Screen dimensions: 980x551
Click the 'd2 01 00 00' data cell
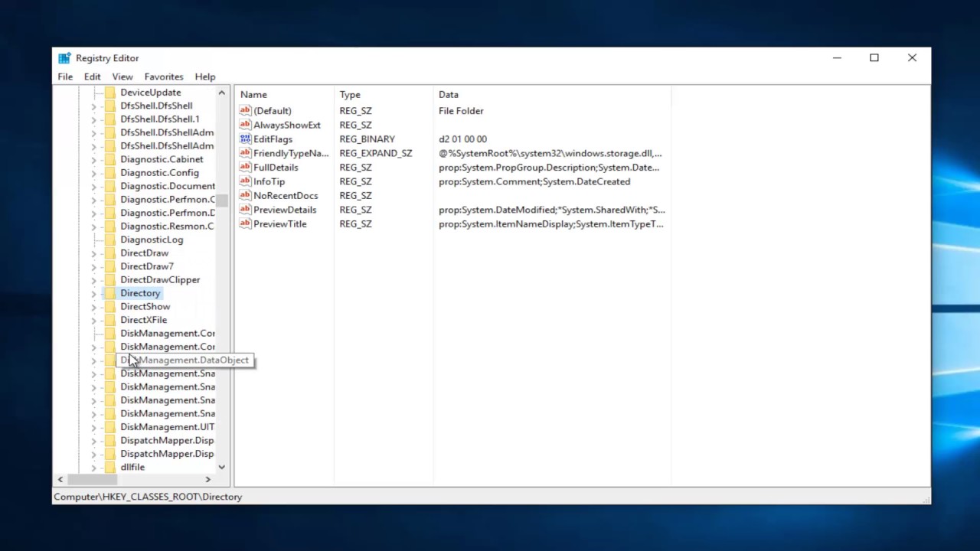pyautogui.click(x=462, y=139)
